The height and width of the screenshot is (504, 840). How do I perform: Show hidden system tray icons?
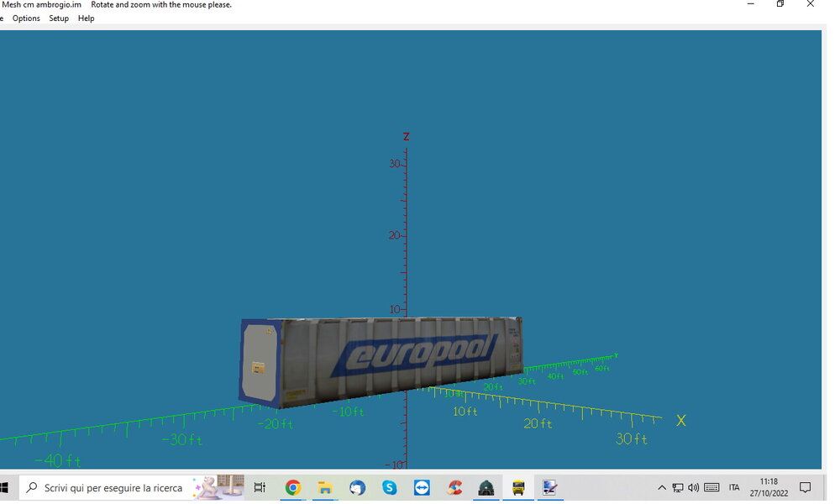662,487
